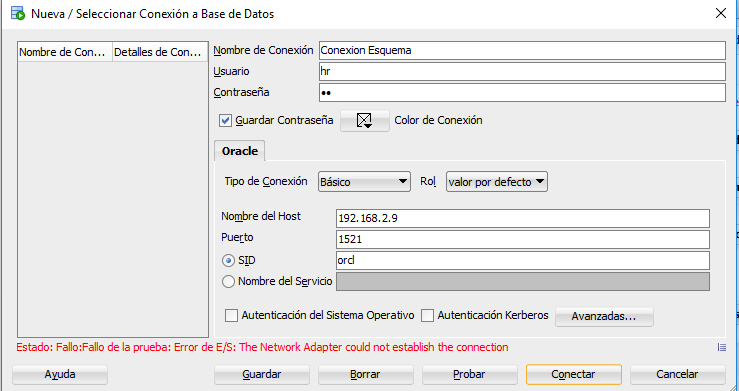Screen dimensions: 739x391
Task: Enable Autenticación Kerberos checkbox
Action: point(427,316)
